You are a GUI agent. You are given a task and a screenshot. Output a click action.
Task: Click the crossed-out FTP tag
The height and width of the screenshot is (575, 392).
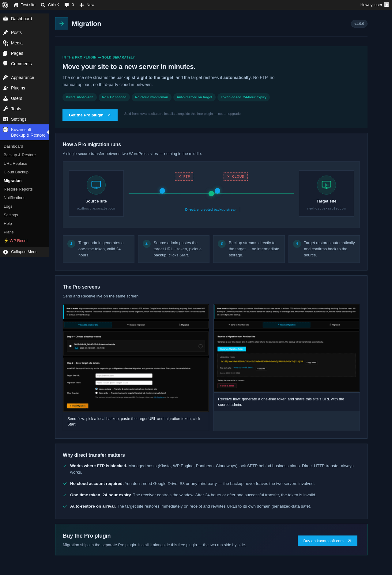click(184, 176)
